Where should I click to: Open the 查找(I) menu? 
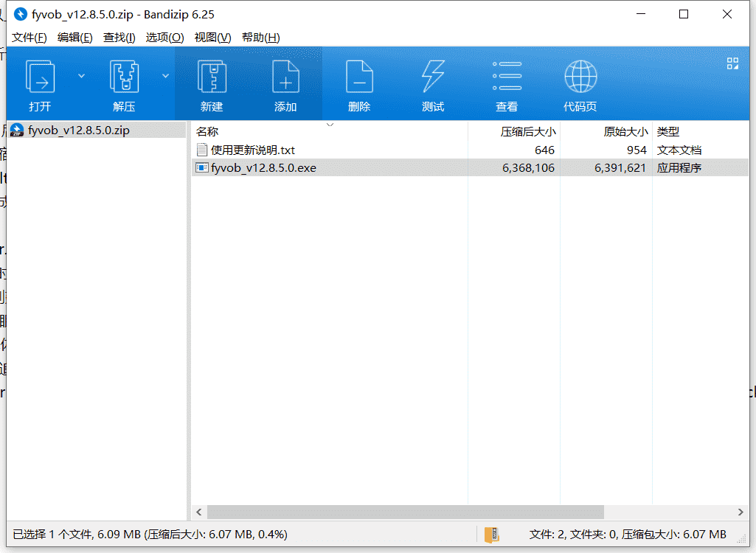click(x=119, y=38)
